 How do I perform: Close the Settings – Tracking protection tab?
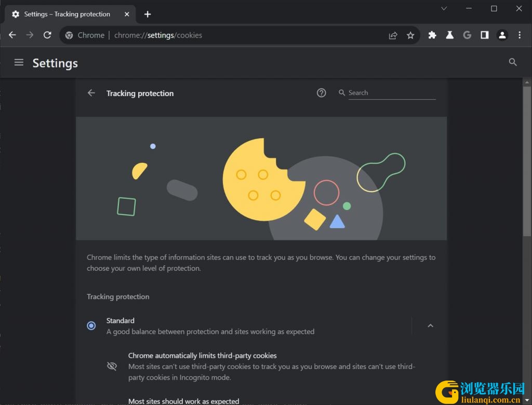(x=127, y=14)
